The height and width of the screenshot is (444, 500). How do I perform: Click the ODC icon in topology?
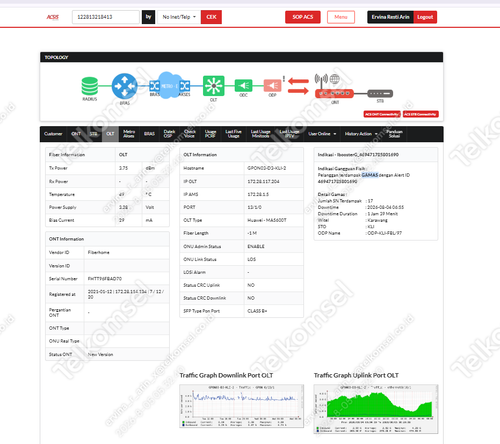[x=243, y=86]
